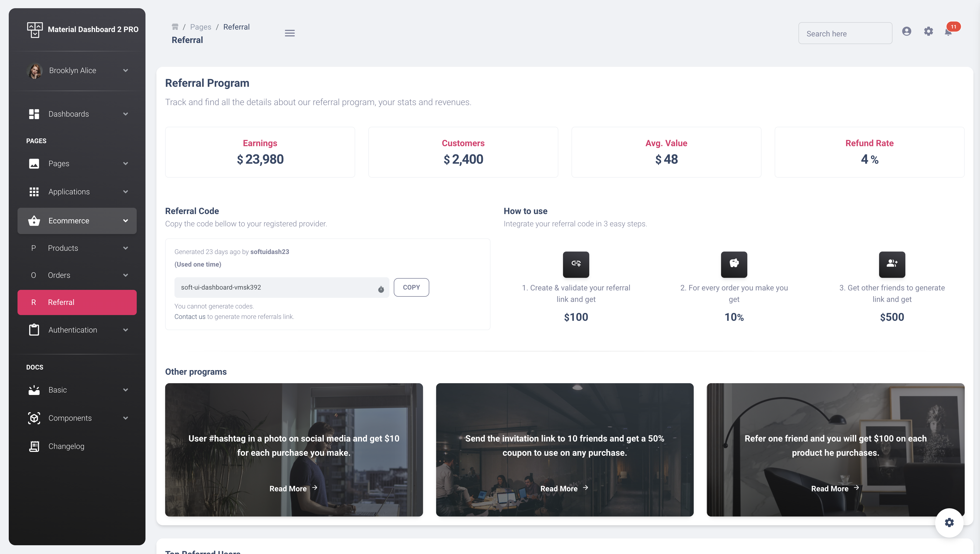Click Read More on the hashtag program card
980x554 pixels.
pyautogui.click(x=293, y=489)
